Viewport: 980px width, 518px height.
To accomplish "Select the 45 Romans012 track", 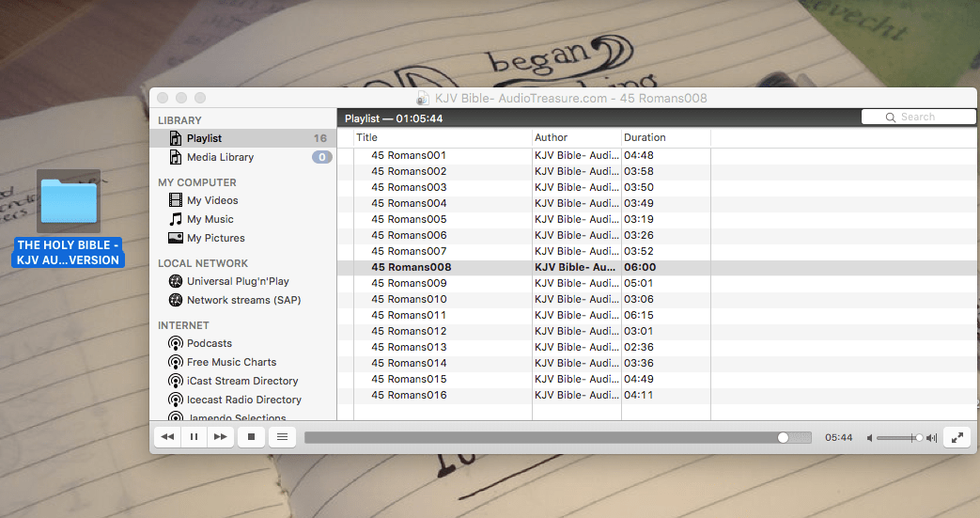I will point(409,331).
